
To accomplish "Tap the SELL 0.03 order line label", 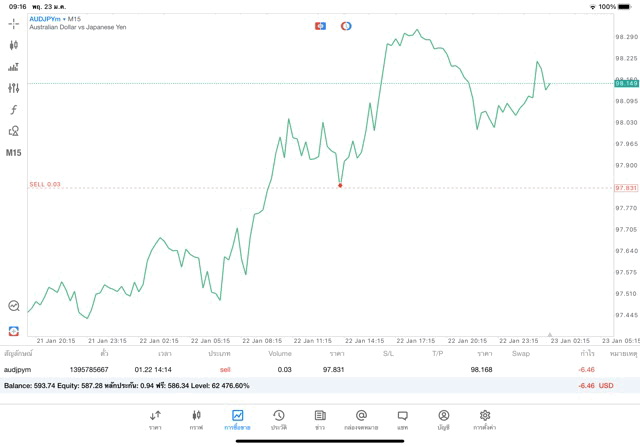I will [45, 184].
